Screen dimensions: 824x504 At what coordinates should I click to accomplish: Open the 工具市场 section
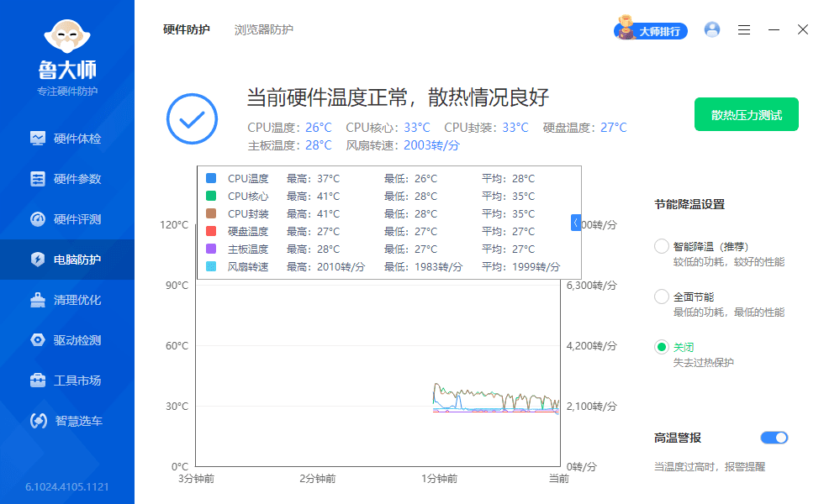click(x=67, y=380)
